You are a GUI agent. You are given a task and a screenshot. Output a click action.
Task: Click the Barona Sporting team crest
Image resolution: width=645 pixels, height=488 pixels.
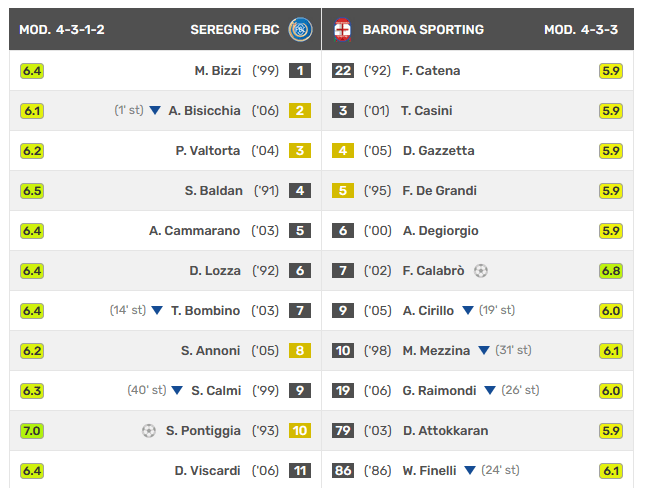tap(343, 30)
